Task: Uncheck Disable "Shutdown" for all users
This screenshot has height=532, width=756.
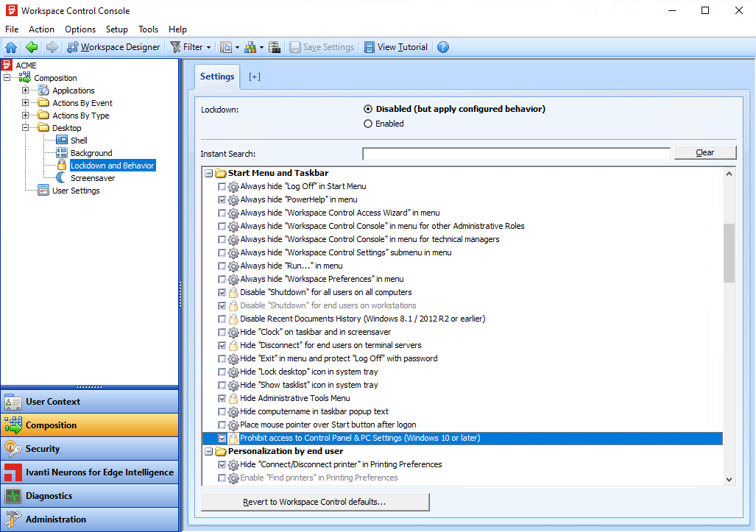Action: coord(222,293)
